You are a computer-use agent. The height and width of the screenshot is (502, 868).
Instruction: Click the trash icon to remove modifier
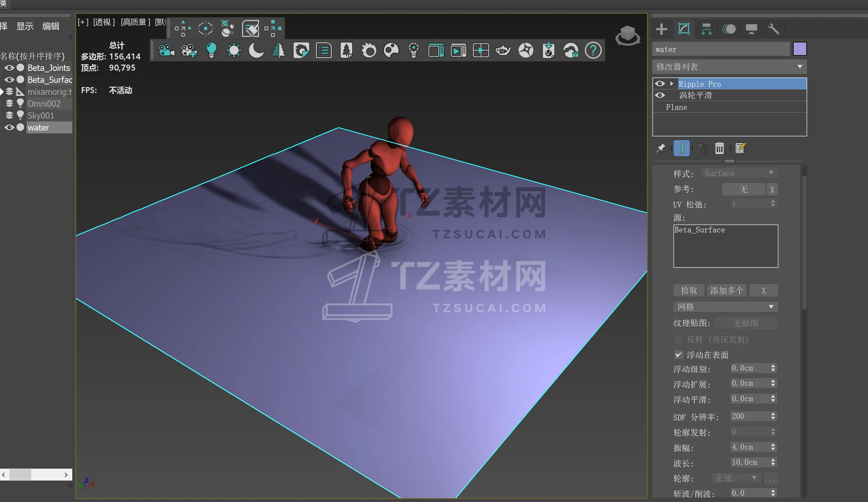tap(720, 148)
